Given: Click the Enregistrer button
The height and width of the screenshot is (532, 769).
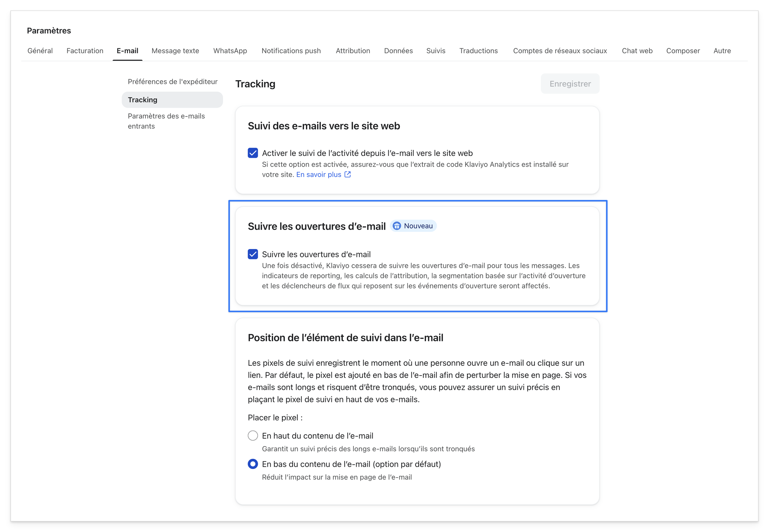Looking at the screenshot, I should (570, 84).
